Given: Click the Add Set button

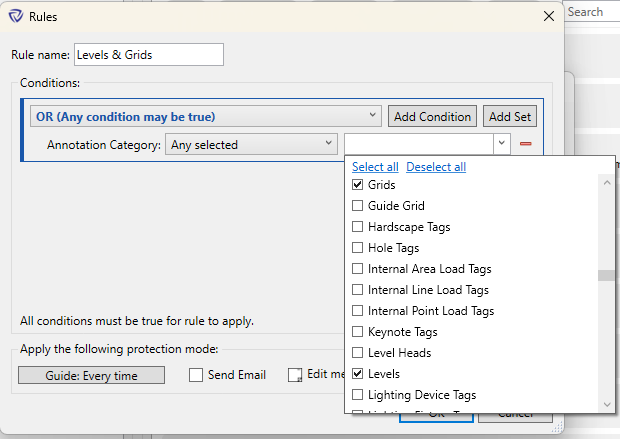Looking at the screenshot, I should [x=510, y=116].
